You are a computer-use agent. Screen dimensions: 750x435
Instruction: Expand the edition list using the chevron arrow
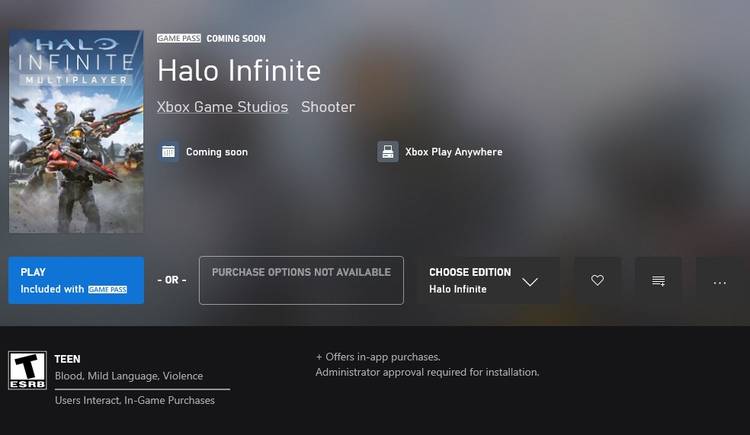click(x=530, y=282)
